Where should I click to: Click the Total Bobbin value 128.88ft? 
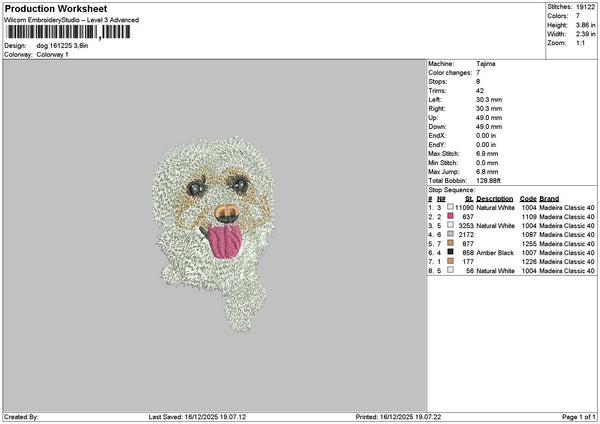coord(488,181)
